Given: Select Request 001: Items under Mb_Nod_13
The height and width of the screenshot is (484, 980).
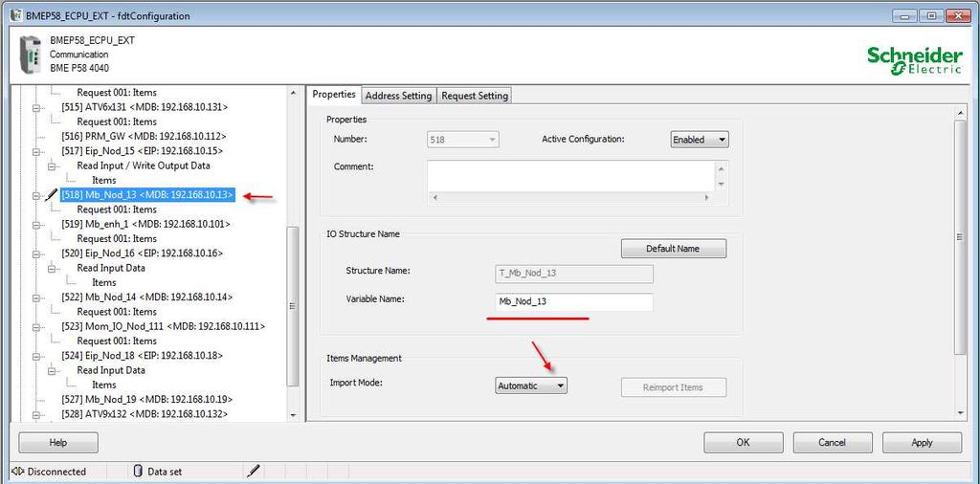Looking at the screenshot, I should tap(116, 209).
